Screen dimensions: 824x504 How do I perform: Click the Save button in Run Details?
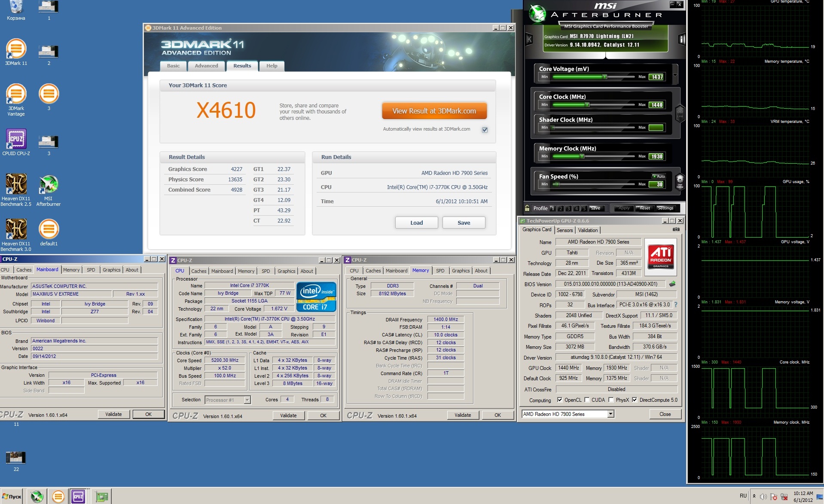tap(464, 223)
